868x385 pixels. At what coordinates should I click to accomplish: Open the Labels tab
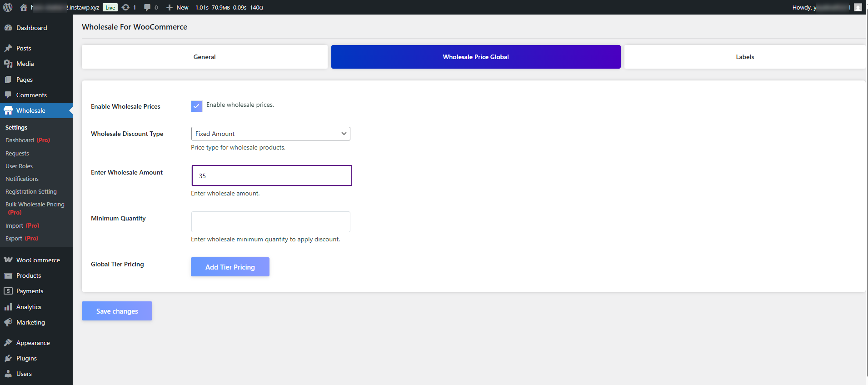[745, 57]
